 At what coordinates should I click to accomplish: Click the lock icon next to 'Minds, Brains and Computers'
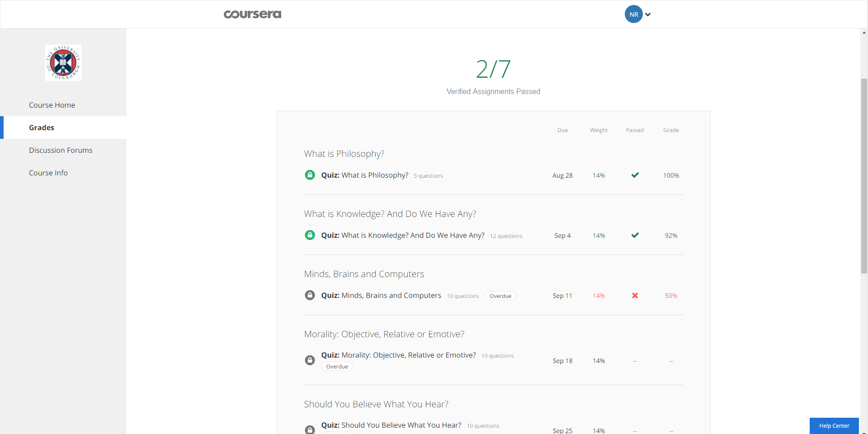(x=310, y=295)
